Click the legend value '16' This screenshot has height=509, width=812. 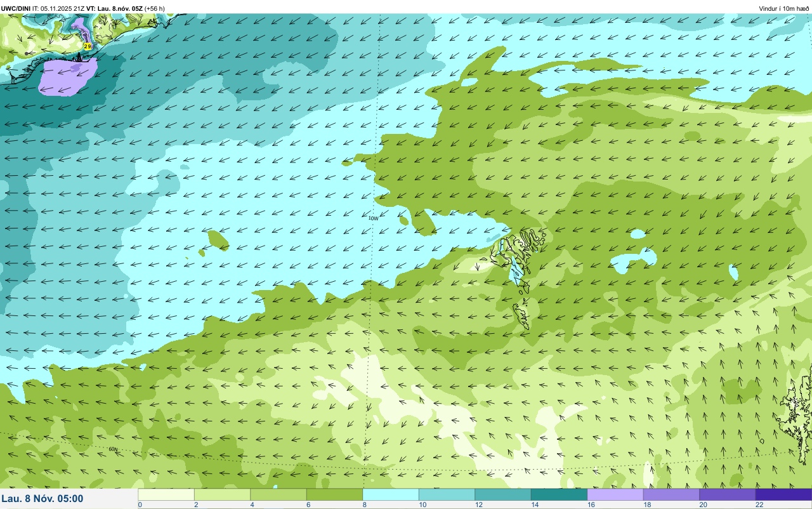coord(590,505)
